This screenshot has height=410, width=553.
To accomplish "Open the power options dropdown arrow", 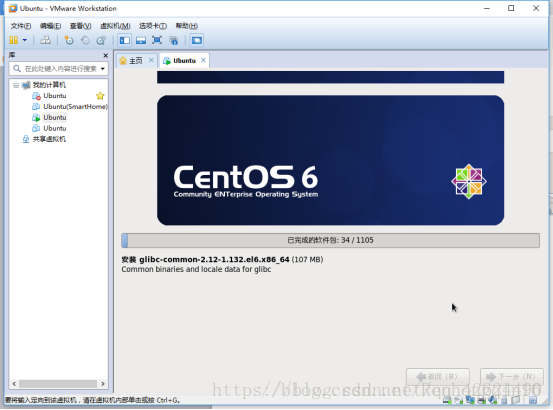I will pos(25,40).
